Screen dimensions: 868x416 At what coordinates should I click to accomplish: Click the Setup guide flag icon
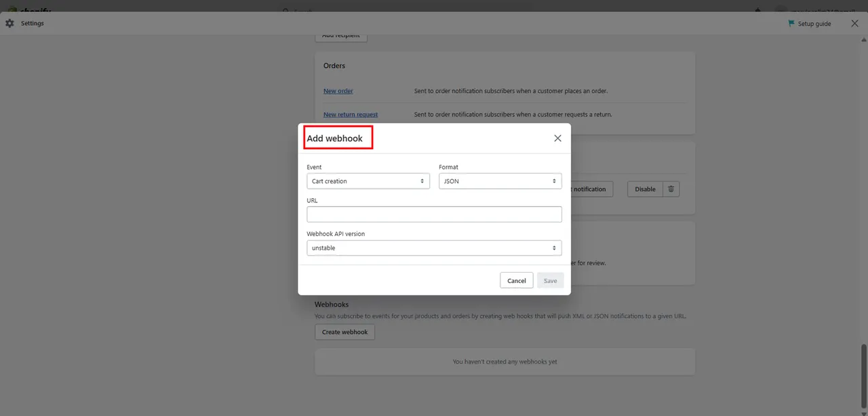[x=791, y=24]
